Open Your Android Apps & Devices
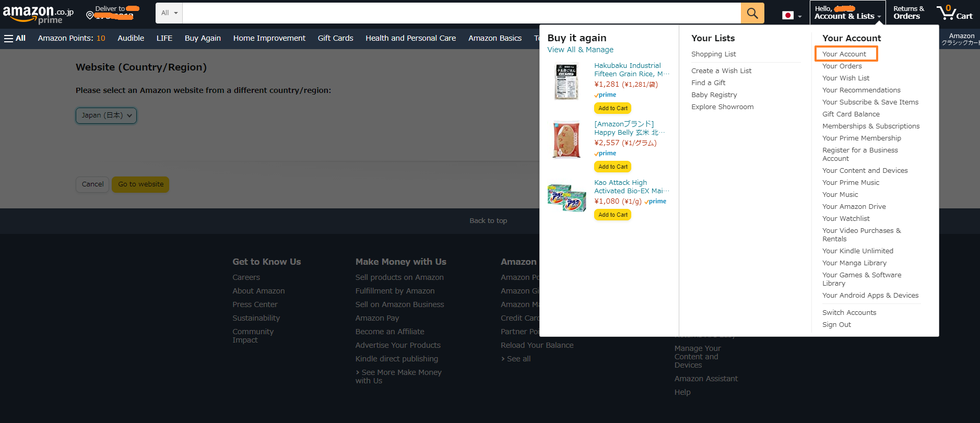 870,296
